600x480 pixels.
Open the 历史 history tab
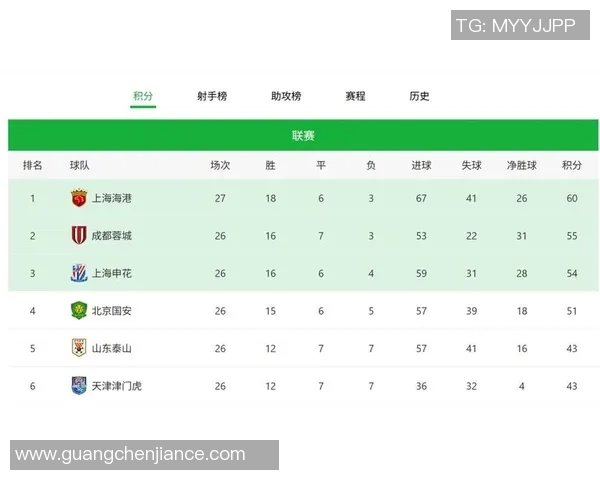(x=419, y=96)
